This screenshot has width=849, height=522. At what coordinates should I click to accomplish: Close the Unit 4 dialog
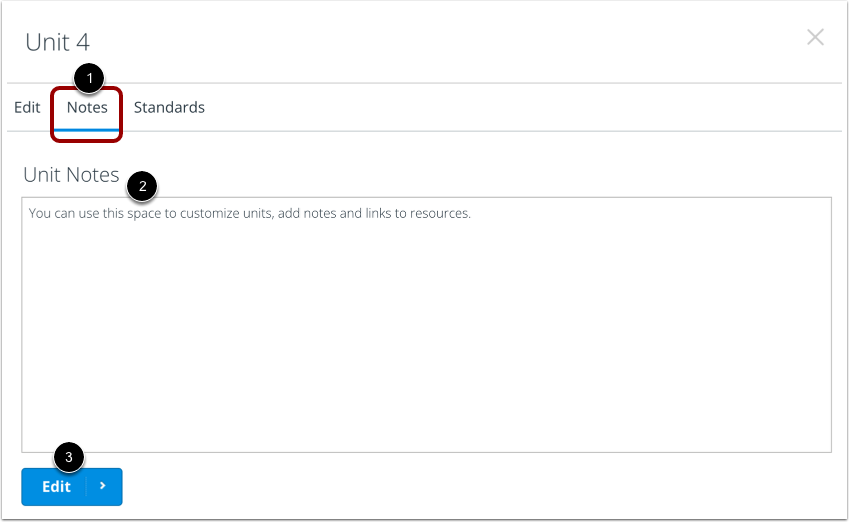coord(815,38)
